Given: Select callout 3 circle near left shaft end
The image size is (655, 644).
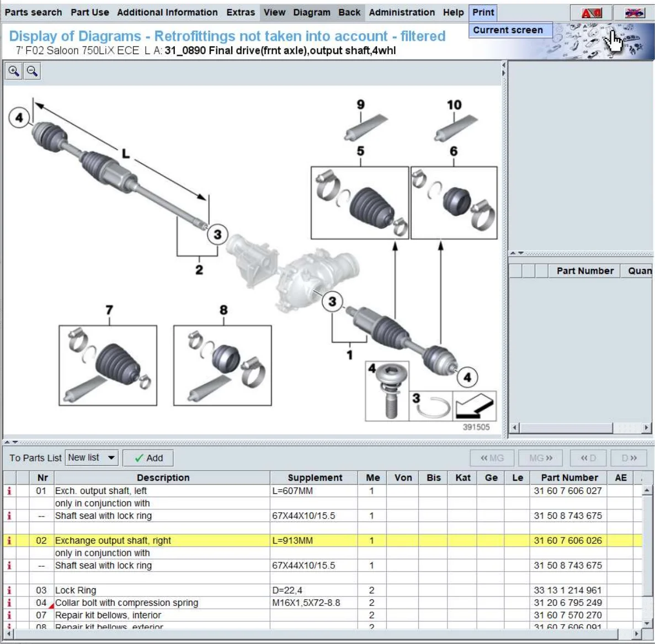Looking at the screenshot, I should tap(217, 235).
